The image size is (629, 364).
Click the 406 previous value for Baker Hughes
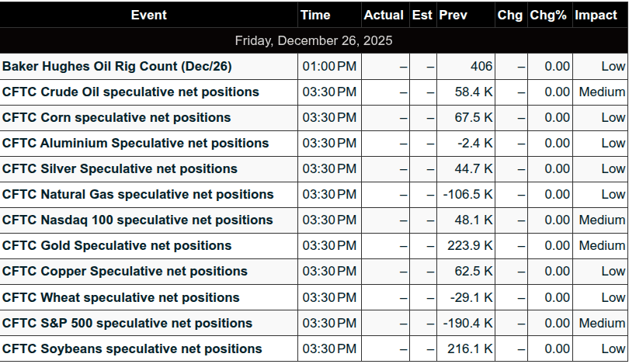pos(481,67)
